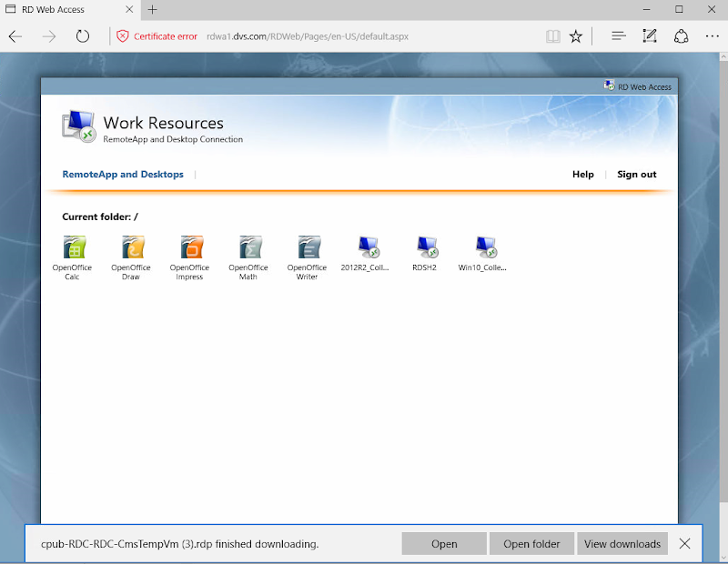Minimize the browser window

click(x=647, y=9)
